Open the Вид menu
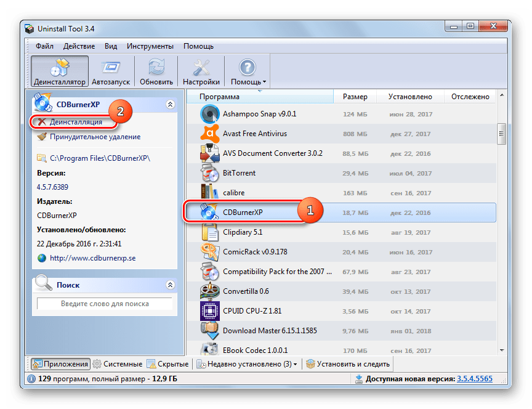This screenshot has width=532, height=409. pyautogui.click(x=111, y=46)
